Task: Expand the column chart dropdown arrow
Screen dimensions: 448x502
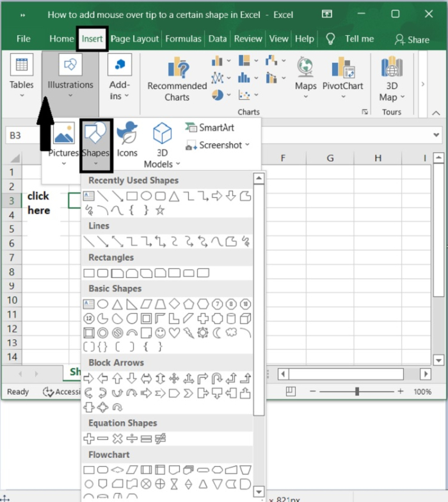Action: 229,60
